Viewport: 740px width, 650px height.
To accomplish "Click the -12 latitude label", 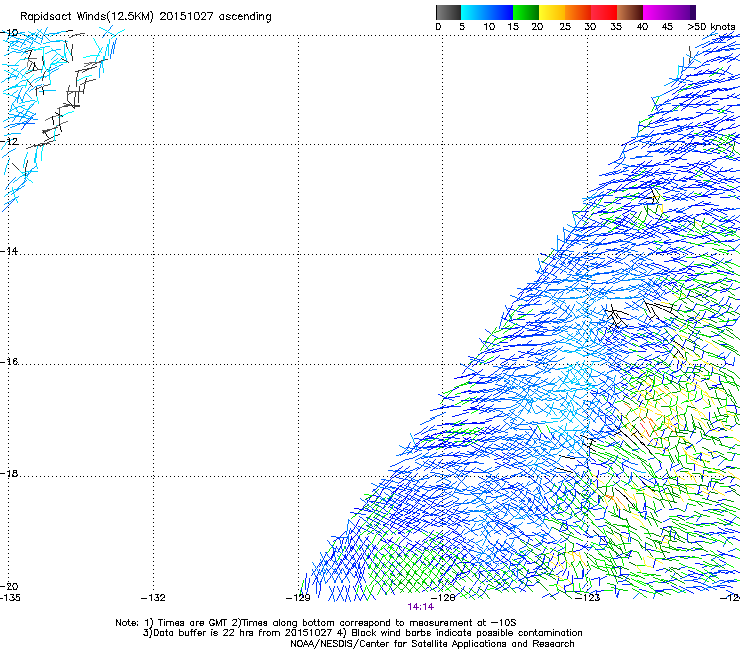I will tap(9, 141).
